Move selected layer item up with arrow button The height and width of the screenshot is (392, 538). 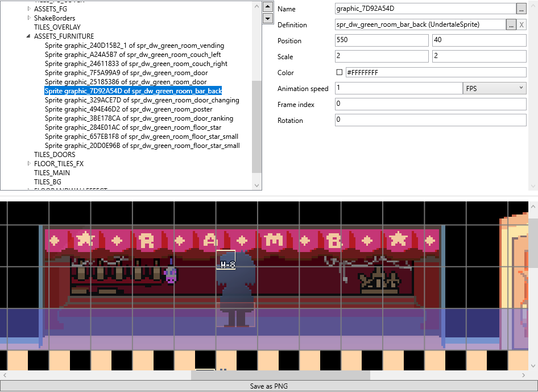coord(268,7)
